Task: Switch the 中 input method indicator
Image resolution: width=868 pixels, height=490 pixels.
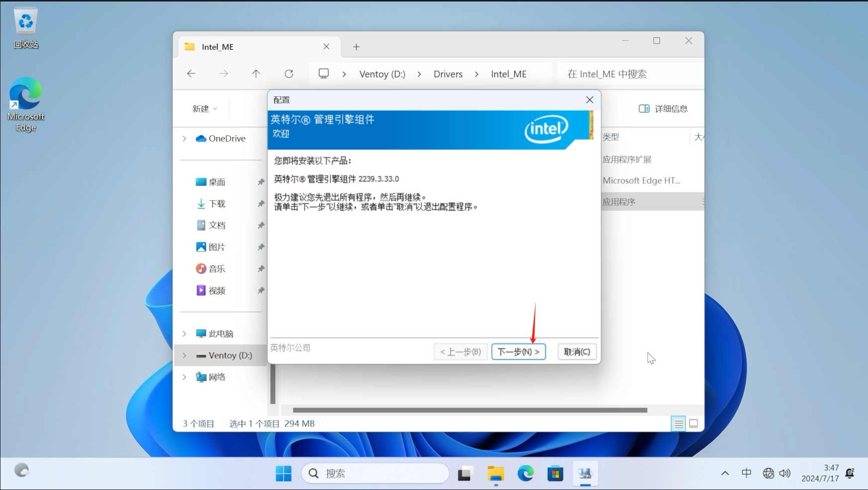Action: 746,474
